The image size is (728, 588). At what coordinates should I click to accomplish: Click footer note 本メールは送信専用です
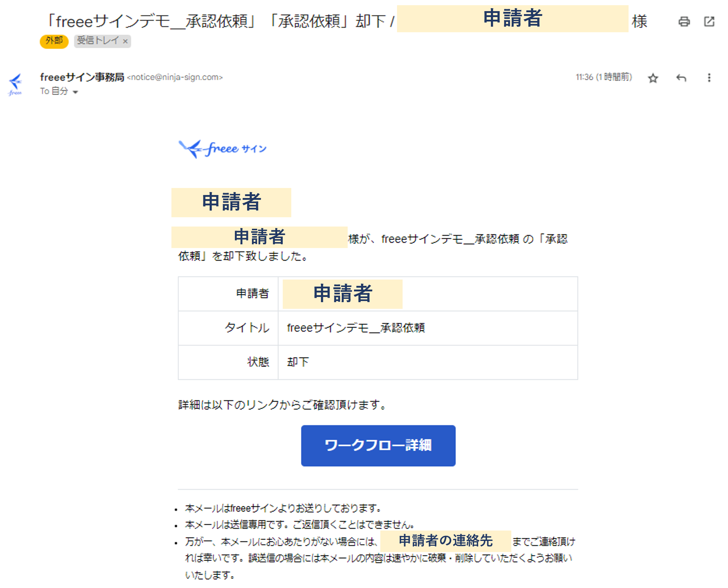(x=299, y=525)
